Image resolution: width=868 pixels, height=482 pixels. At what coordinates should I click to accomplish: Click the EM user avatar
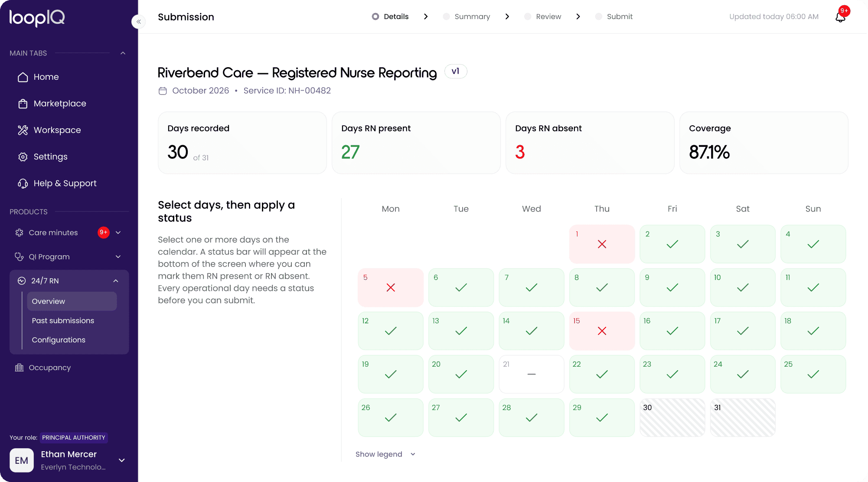(22, 460)
